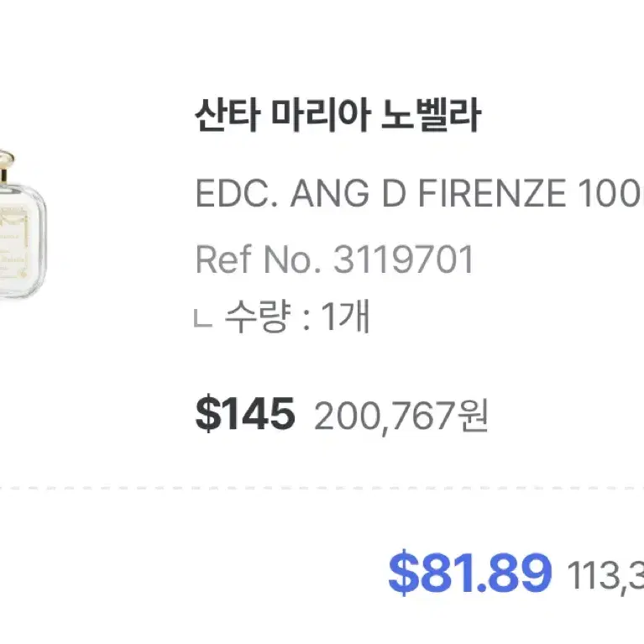
Task: Click the 수량 quantity label
Action: (x=259, y=317)
